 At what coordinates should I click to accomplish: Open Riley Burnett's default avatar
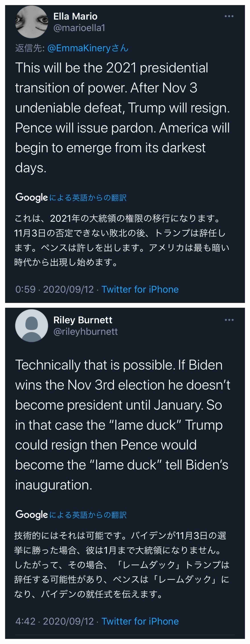[32, 326]
